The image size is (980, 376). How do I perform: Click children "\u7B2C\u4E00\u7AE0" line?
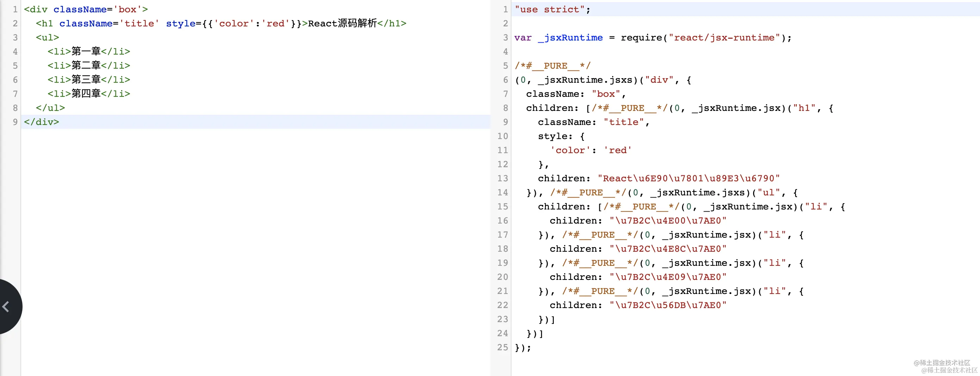tap(638, 220)
